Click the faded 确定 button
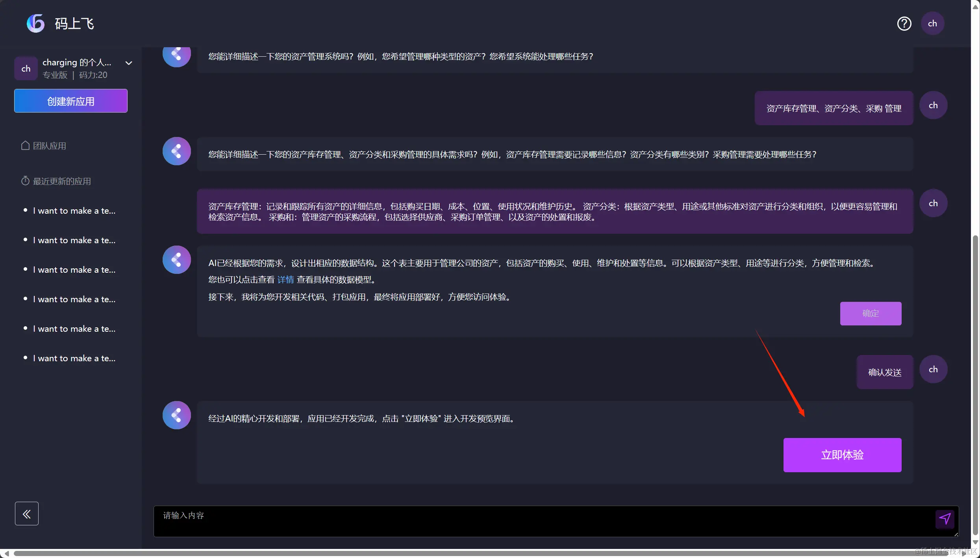 click(x=871, y=313)
